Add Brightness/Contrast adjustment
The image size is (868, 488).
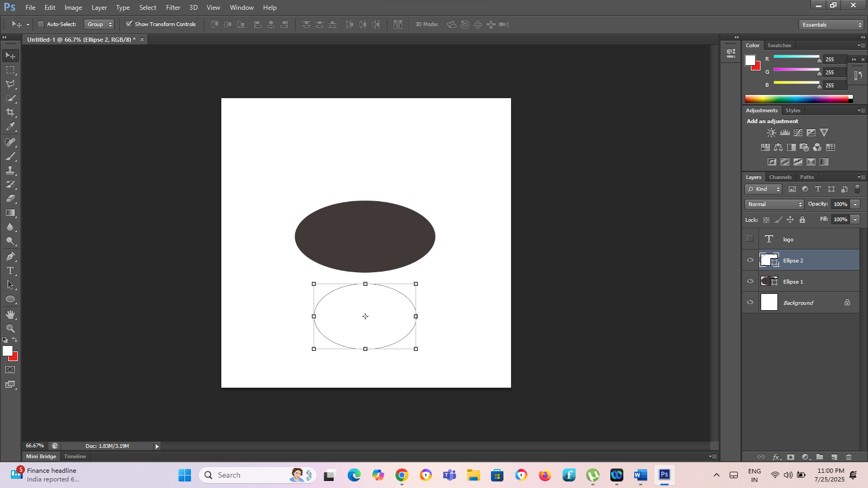tap(771, 132)
